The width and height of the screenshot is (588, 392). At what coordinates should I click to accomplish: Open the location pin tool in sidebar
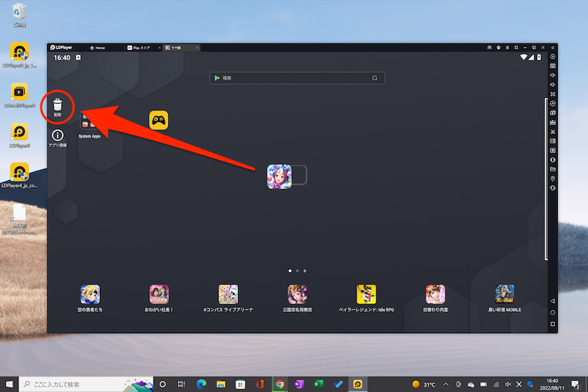point(553,179)
